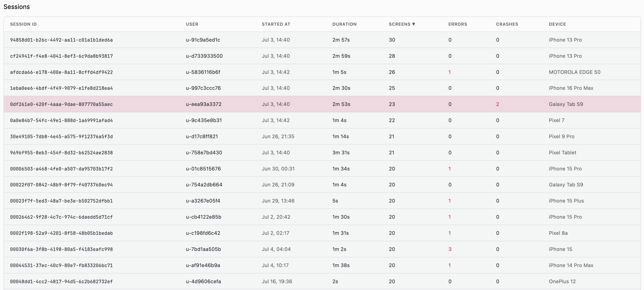Screen dimensions: 644x290
Task: Click duration 3m 31s
Action: 341,152
